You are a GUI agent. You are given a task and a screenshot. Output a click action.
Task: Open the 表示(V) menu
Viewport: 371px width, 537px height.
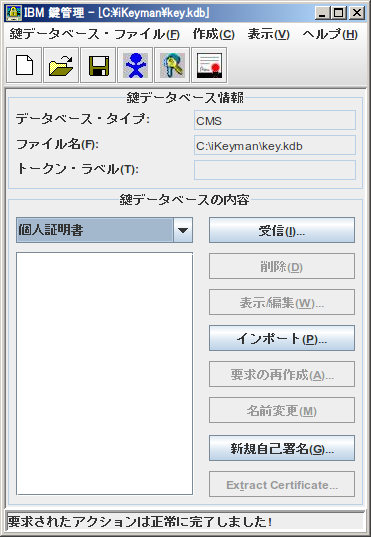(x=269, y=34)
